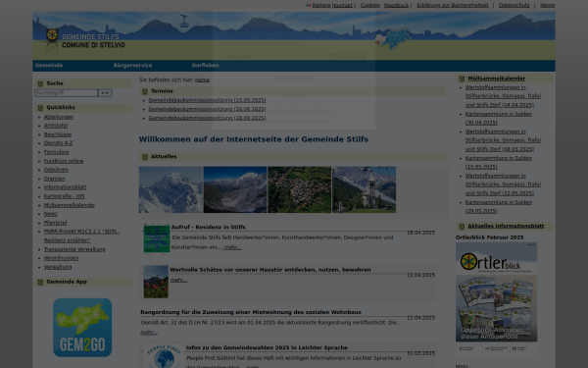Click the green Residenz in Stilfs poster thumbnail
This screenshot has width=588, height=368.
point(157,239)
